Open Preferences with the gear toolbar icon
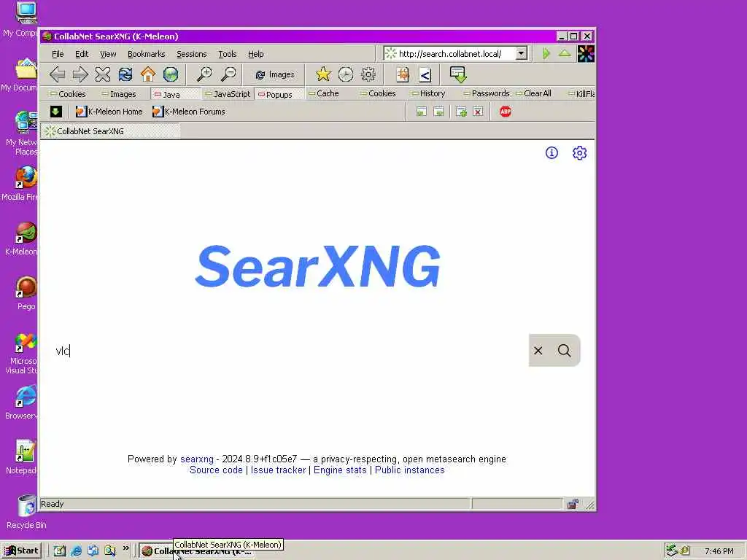Viewport: 747px width, 560px height. 368,74
